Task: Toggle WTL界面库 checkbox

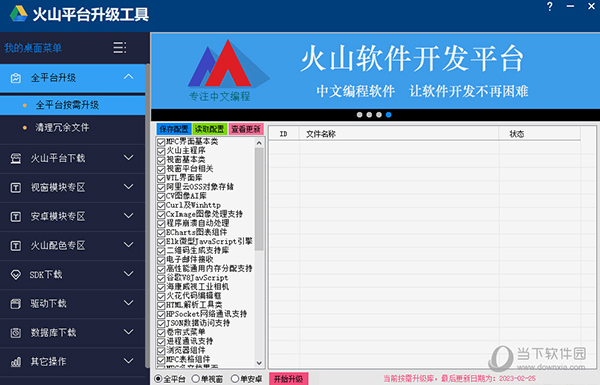Action: pos(161,178)
